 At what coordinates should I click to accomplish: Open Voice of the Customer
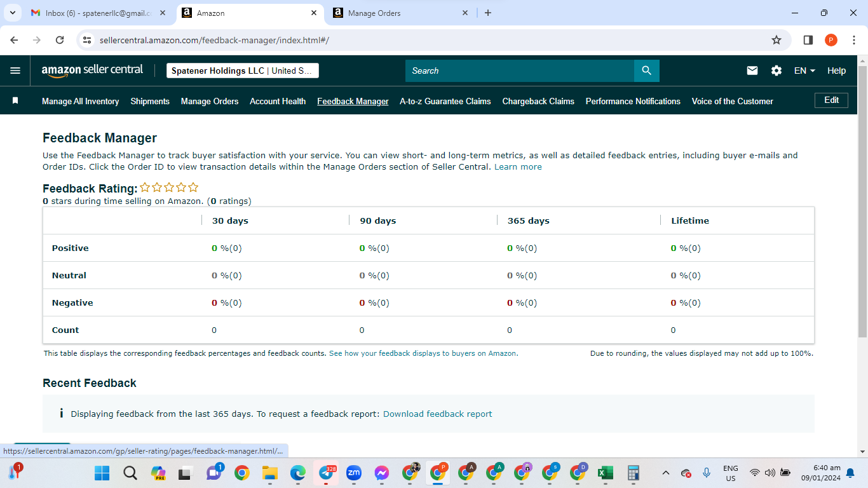tap(733, 101)
